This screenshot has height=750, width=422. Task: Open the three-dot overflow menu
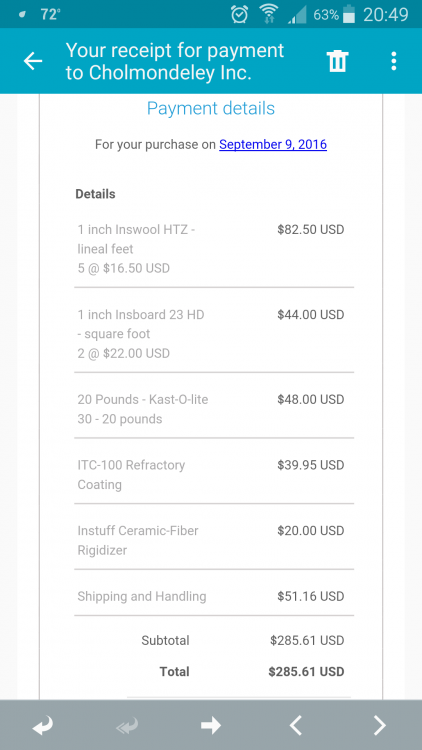[x=393, y=61]
